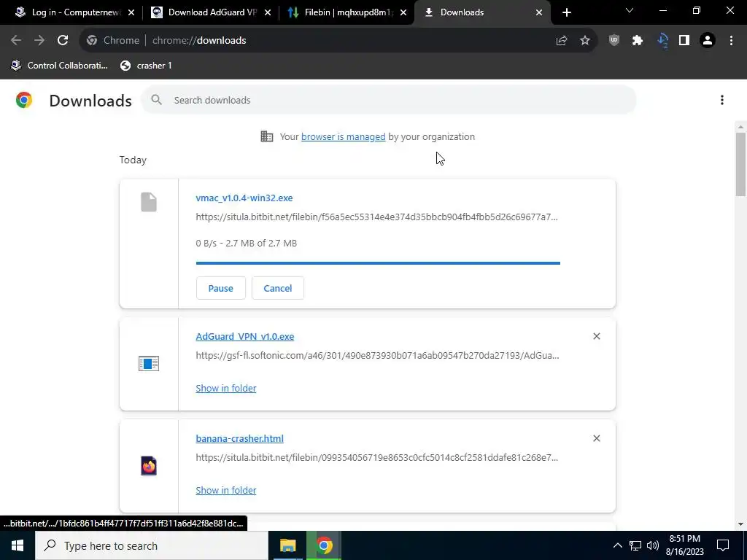Close the Downloads tab
The height and width of the screenshot is (560, 747).
(x=539, y=12)
